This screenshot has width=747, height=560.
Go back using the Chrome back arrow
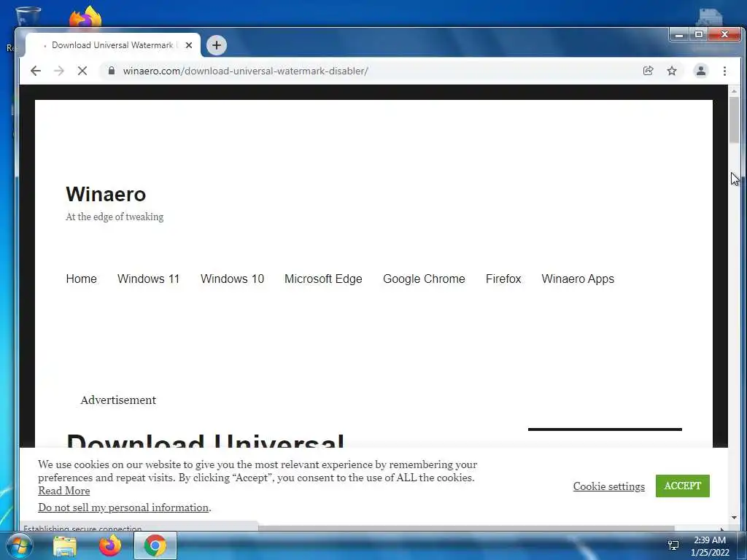pyautogui.click(x=36, y=71)
